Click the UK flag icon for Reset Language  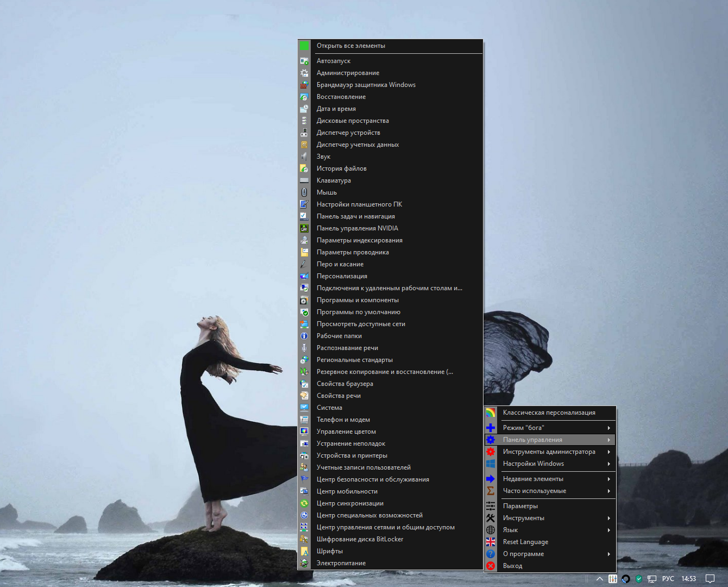click(x=491, y=542)
